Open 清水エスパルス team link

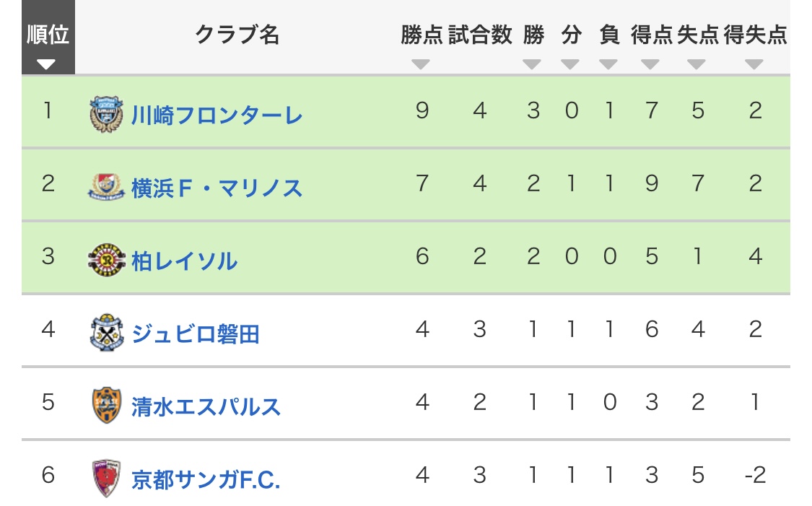pyautogui.click(x=206, y=406)
